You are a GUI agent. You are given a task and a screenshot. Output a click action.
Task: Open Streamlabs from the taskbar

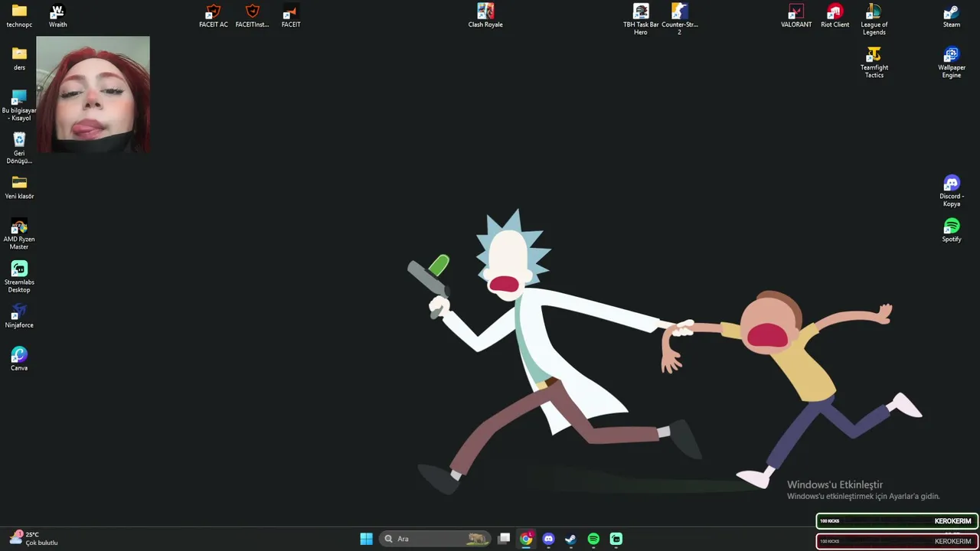pyautogui.click(x=616, y=539)
